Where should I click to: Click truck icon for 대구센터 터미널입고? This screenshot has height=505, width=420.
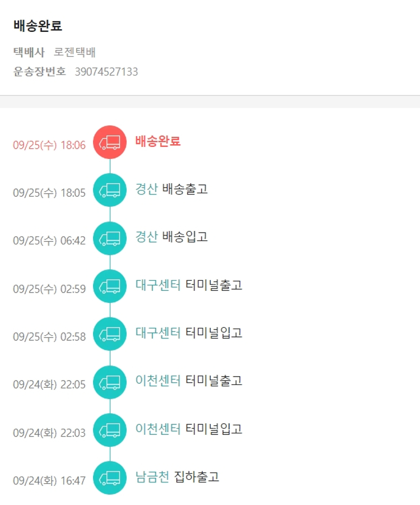click(x=110, y=334)
